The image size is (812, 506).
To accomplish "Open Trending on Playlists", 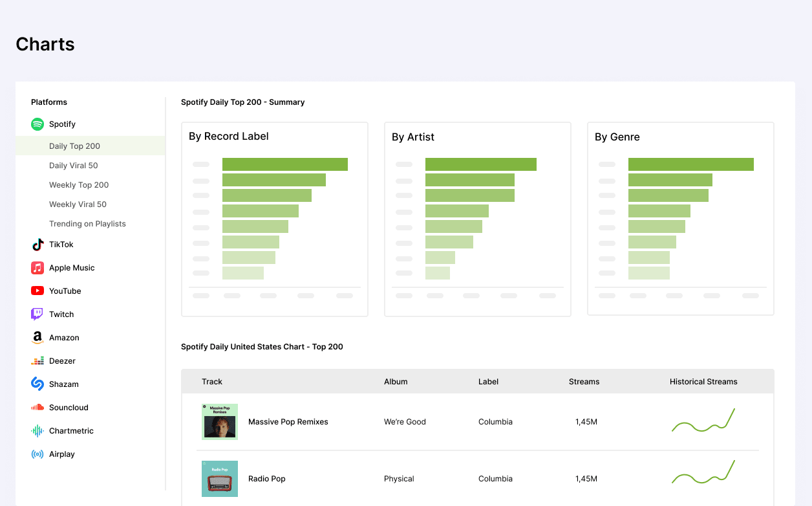I will 87,224.
